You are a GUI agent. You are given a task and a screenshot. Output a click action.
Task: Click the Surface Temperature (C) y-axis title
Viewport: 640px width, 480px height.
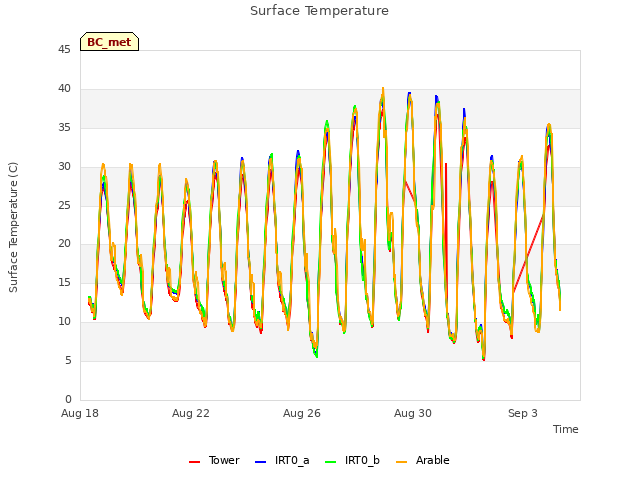[13, 227]
